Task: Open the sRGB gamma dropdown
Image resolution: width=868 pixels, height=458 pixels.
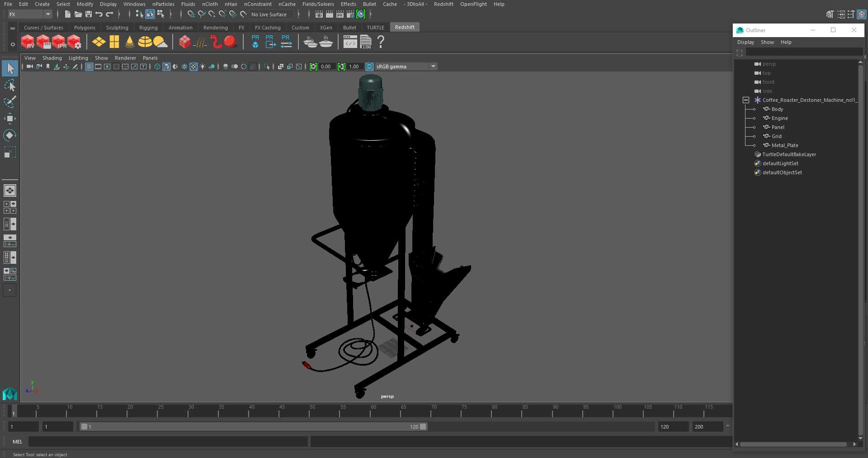Action: (x=433, y=67)
